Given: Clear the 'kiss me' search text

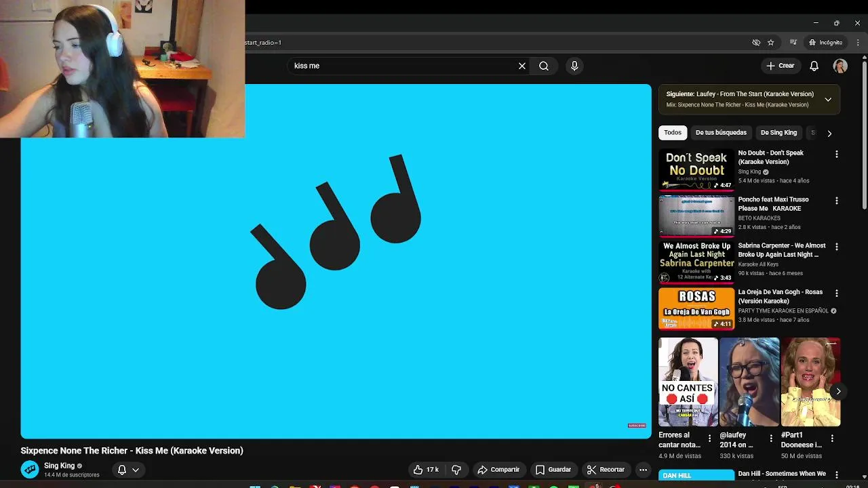Looking at the screenshot, I should point(522,66).
